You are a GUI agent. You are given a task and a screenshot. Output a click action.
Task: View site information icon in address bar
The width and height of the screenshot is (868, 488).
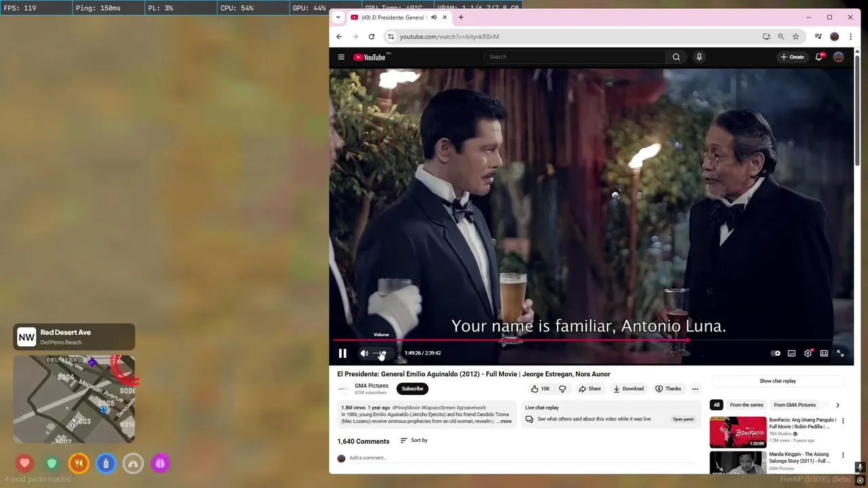[391, 37]
